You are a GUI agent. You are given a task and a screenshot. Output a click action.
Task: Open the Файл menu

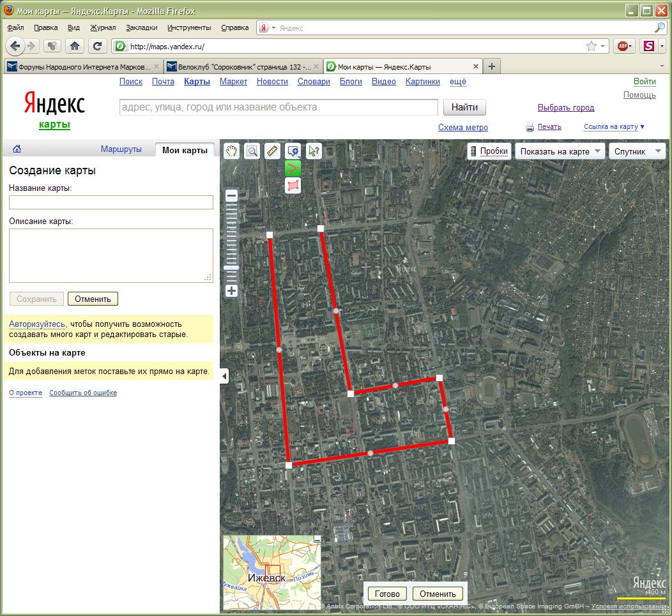coord(15,27)
